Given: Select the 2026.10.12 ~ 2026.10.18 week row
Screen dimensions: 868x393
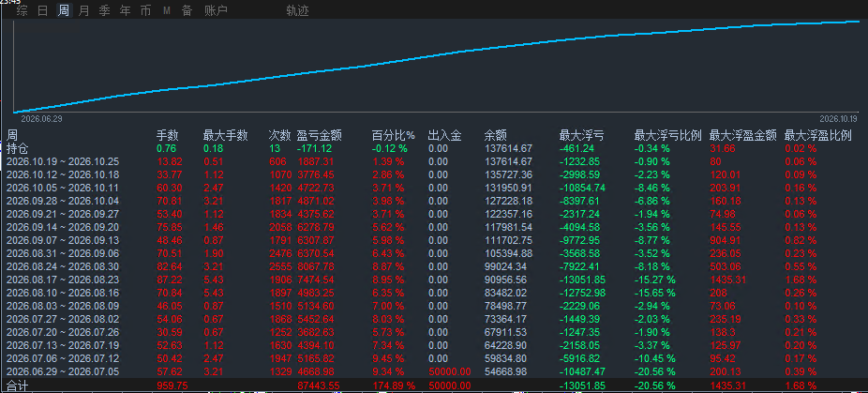Looking at the screenshot, I should tap(434, 174).
